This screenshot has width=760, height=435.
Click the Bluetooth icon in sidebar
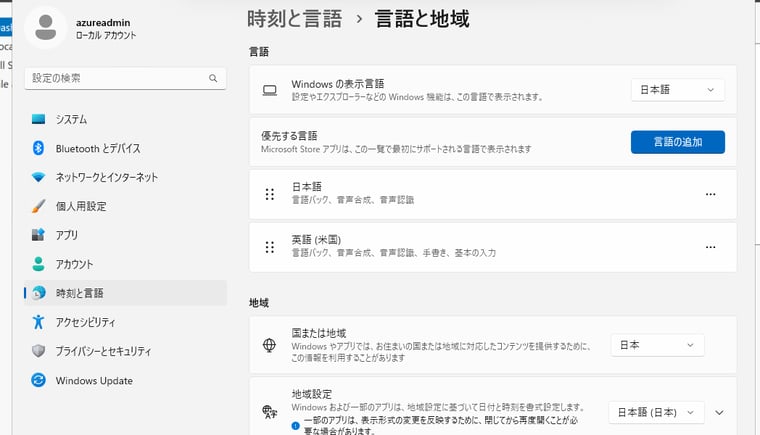pyautogui.click(x=38, y=148)
